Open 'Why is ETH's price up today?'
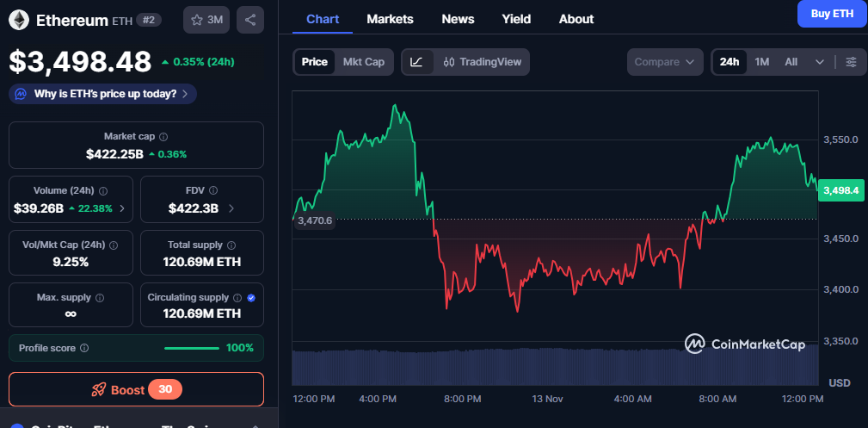Viewport: 868px width, 428px height. (x=103, y=93)
